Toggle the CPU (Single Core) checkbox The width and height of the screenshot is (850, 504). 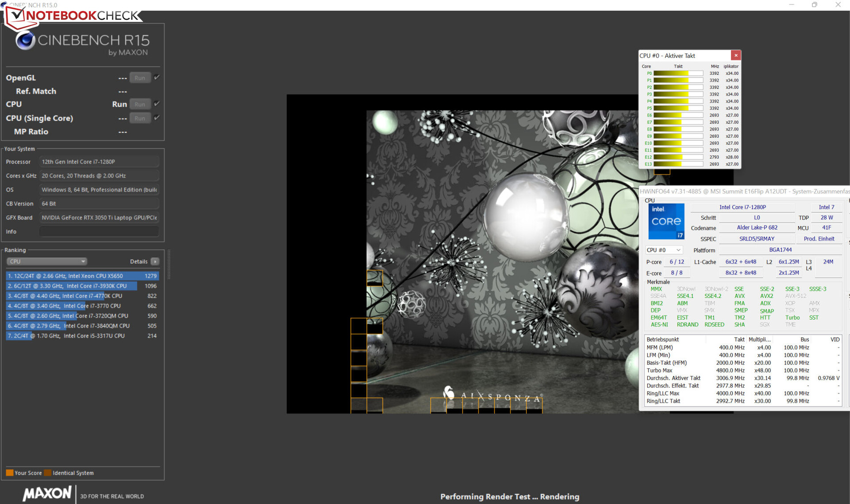(x=157, y=118)
